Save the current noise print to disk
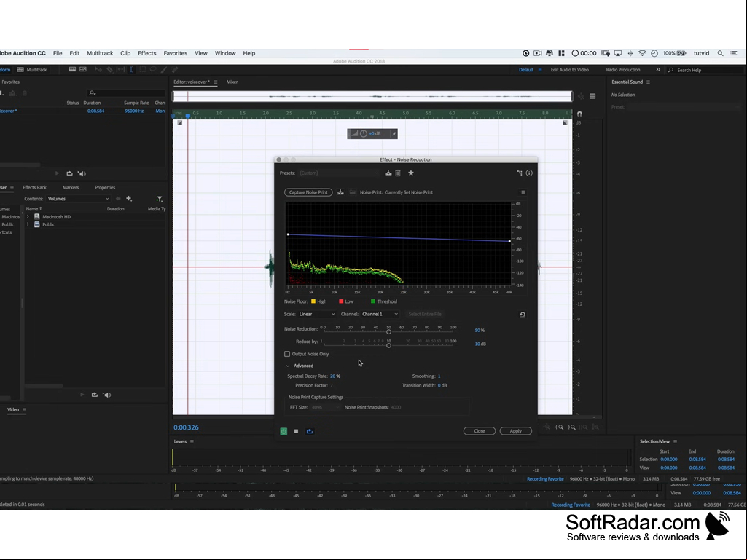This screenshot has height=560, width=747. coord(340,192)
